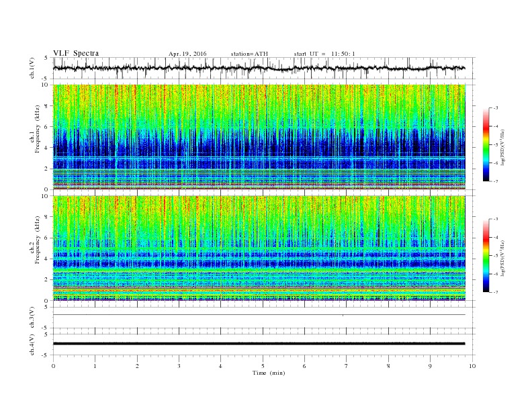Click time axis tick label '7'
532x411 pixels.
point(347,366)
